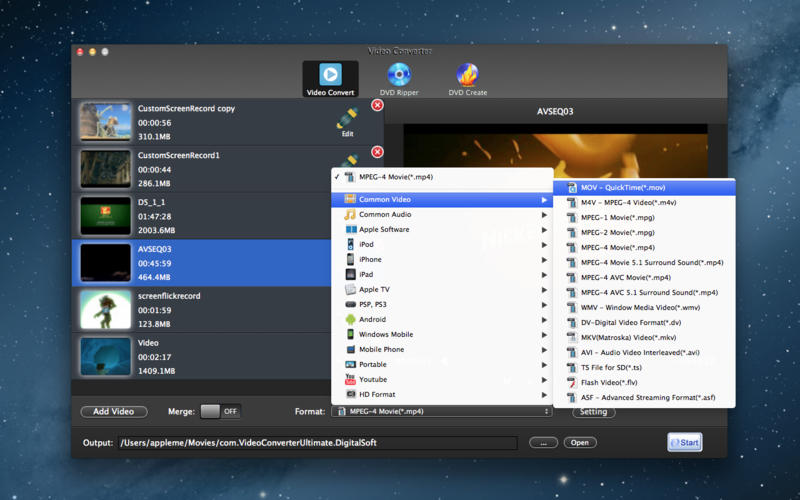Viewport: 800px width, 500px height.
Task: Select the screenflickrecord thumbnail
Action: coord(106,310)
